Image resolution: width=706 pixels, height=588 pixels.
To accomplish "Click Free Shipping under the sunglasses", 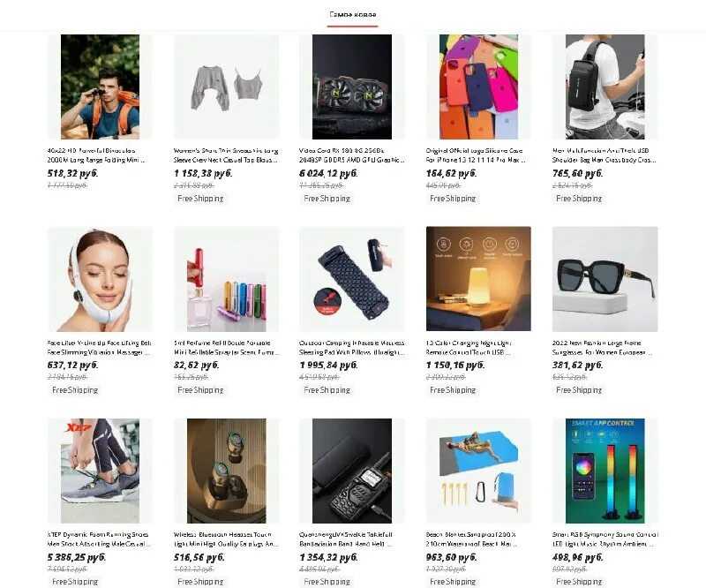I will (x=579, y=390).
